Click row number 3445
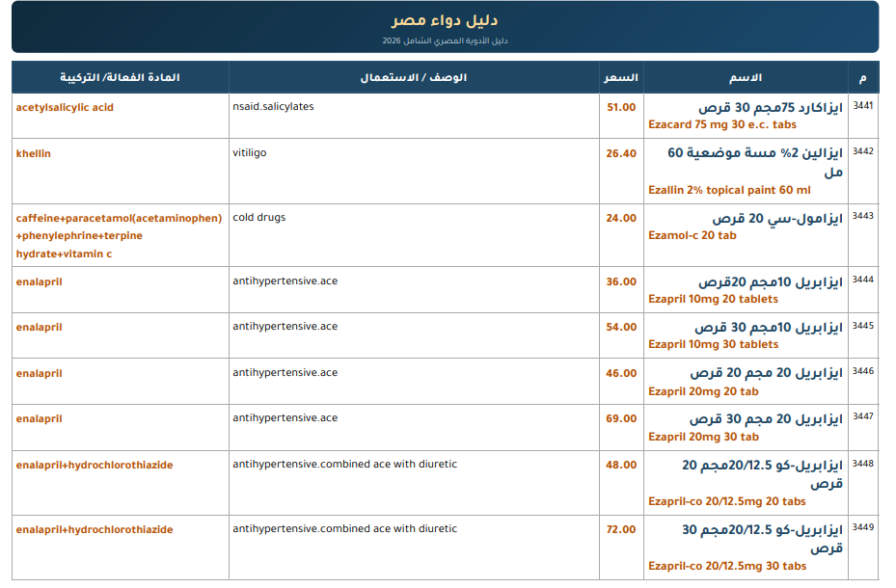This screenshot has width=896, height=588. (x=863, y=326)
